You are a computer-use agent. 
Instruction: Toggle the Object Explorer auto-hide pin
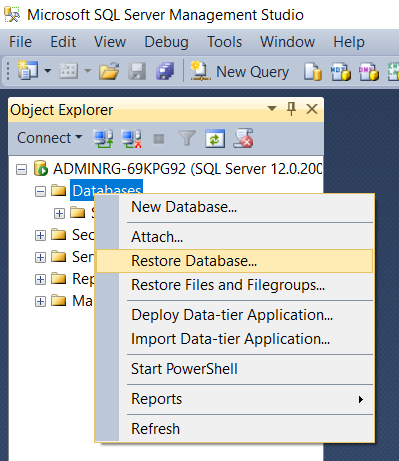(x=291, y=109)
